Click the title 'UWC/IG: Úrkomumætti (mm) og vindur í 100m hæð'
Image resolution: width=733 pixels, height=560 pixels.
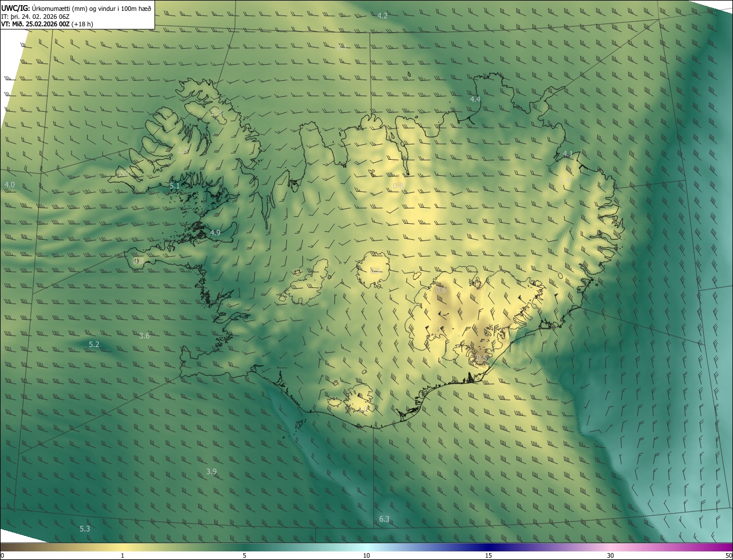(76, 8)
